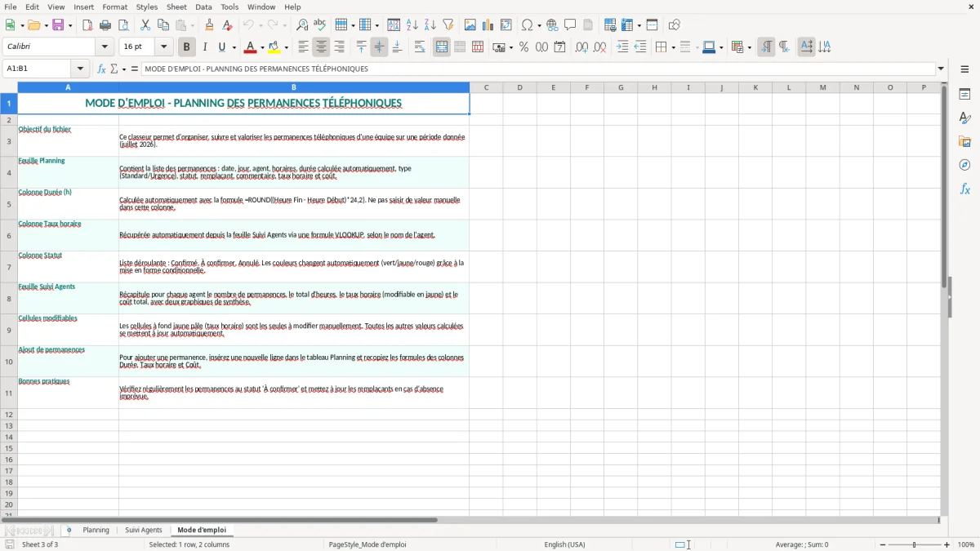Click Add Decimal Place icon
Viewport: 980px width, 551px height.
(x=581, y=47)
